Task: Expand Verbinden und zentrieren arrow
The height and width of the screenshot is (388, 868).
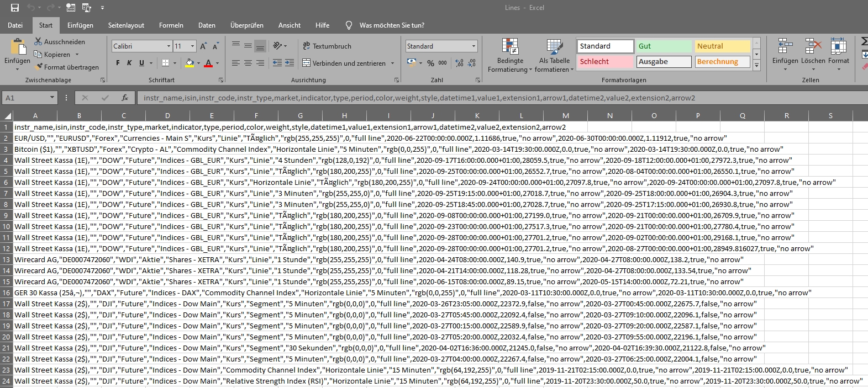Action: (x=393, y=63)
